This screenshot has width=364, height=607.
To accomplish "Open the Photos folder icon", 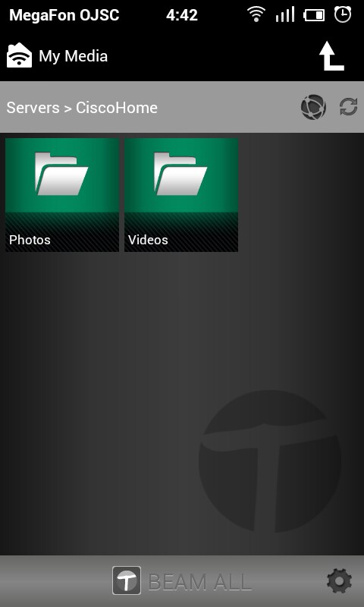I will [62, 174].
